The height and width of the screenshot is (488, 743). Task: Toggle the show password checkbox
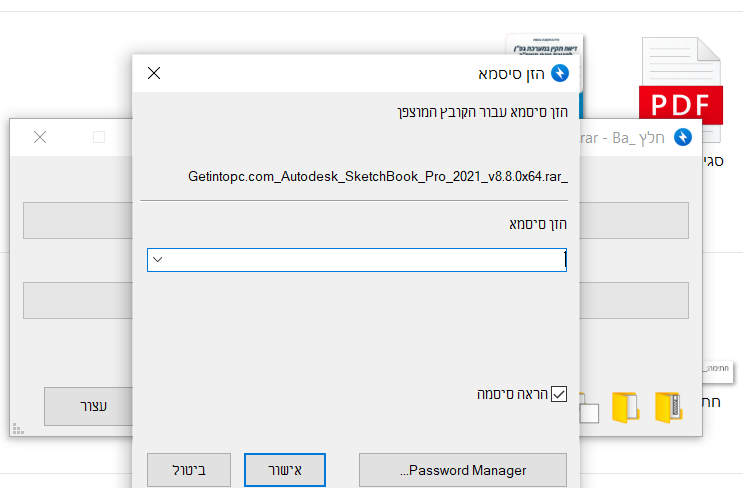click(x=559, y=394)
